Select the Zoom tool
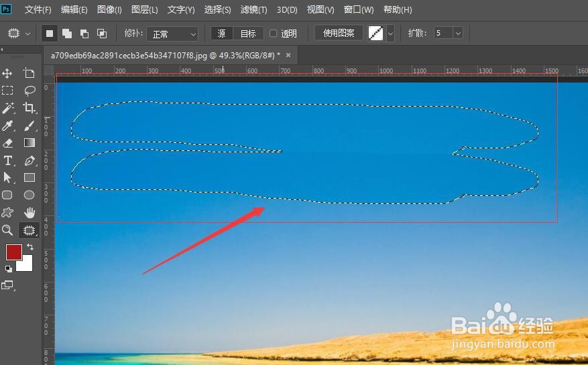Image resolution: width=588 pixels, height=365 pixels. click(7, 230)
